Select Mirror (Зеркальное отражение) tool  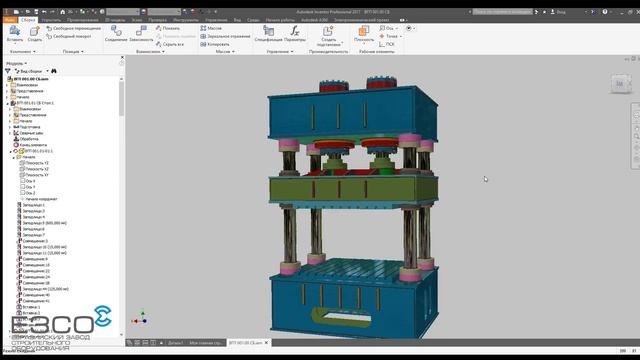point(225,36)
